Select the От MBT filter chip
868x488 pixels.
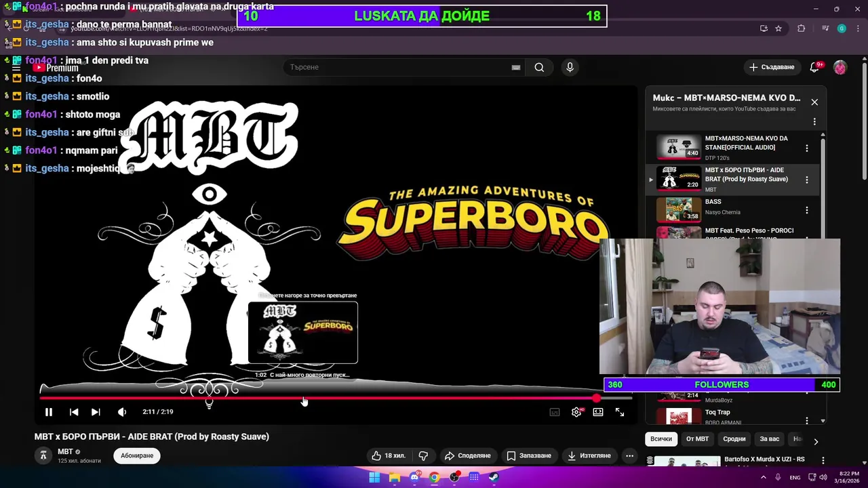(697, 439)
